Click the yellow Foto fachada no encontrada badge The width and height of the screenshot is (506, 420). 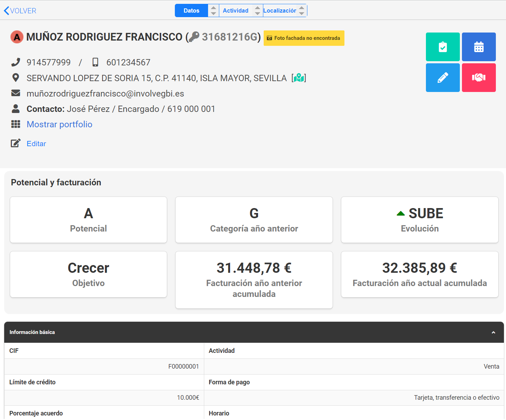304,38
